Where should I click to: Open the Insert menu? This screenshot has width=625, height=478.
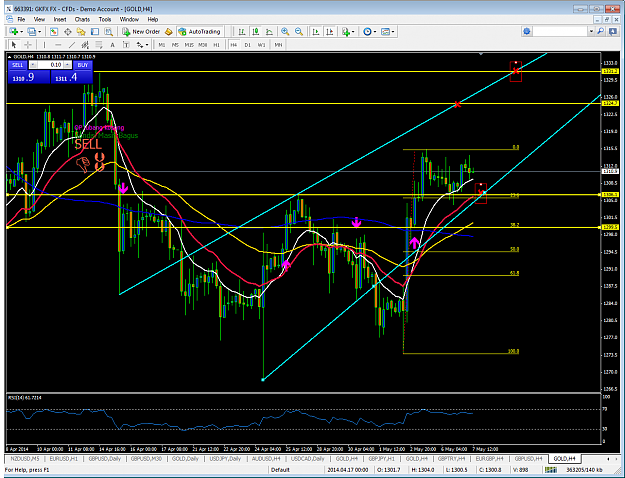[x=60, y=19]
